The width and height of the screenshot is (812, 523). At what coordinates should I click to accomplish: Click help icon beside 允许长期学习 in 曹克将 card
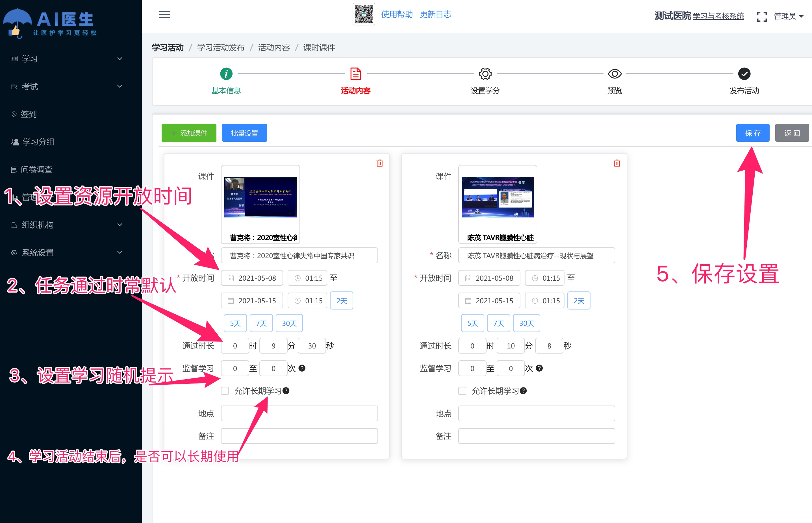click(286, 391)
